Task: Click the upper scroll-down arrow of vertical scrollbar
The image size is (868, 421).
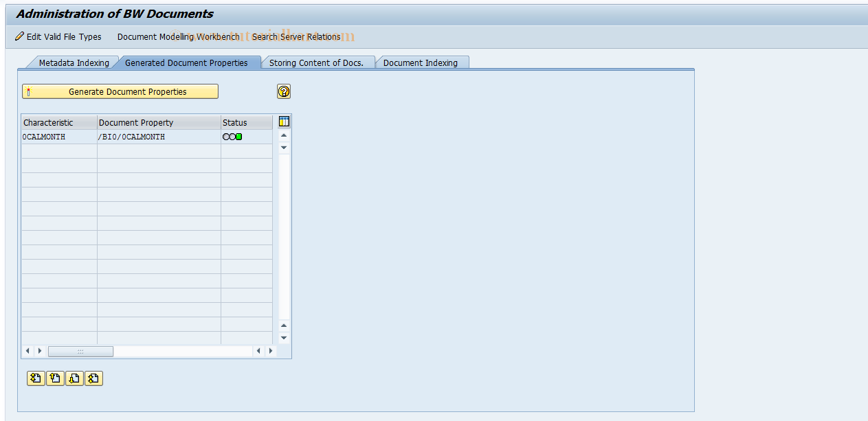Action: [284, 148]
